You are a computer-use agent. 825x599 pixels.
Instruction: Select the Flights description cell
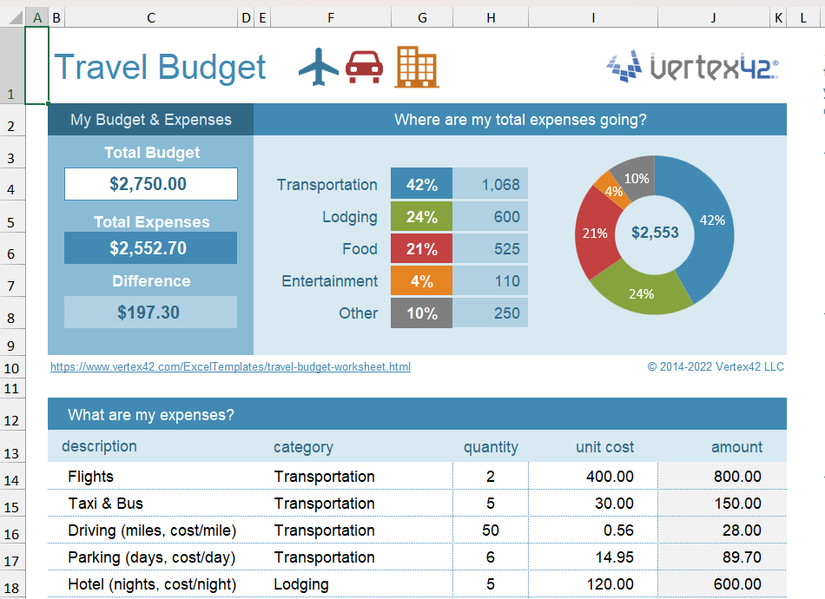point(150,477)
